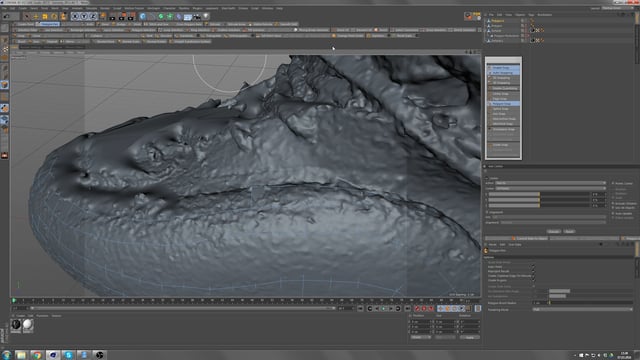Click Apply in the coordinates panel
640x360 pixels.
pyautogui.click(x=470, y=338)
